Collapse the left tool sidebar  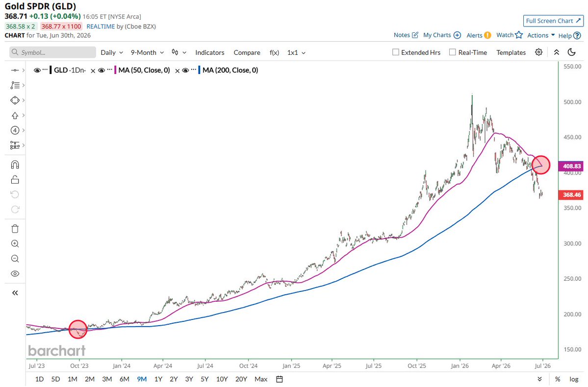(15, 293)
